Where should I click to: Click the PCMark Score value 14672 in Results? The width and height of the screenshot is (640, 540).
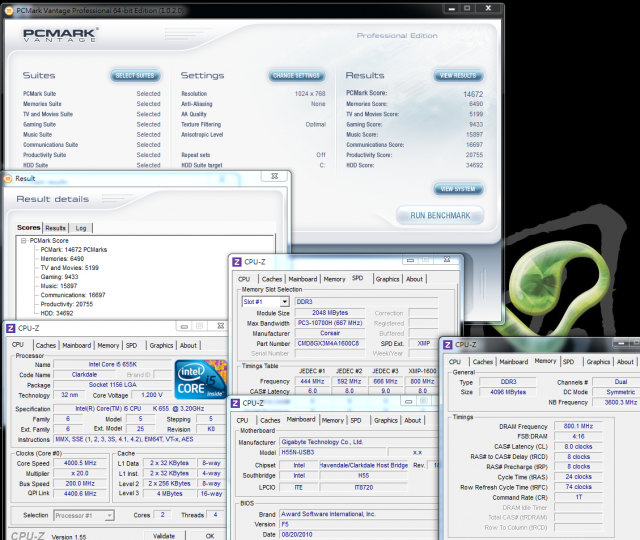click(x=473, y=94)
